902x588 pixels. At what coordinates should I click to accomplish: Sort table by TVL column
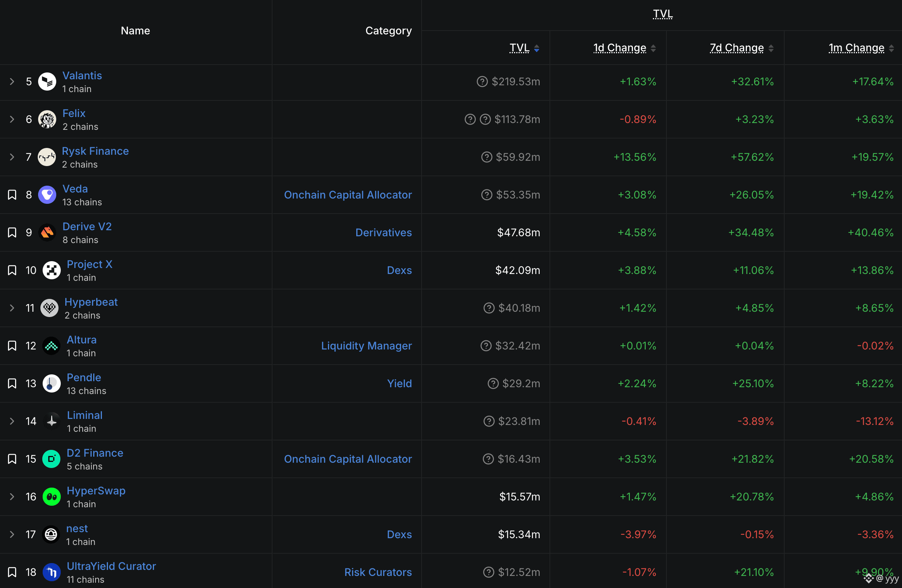point(525,48)
